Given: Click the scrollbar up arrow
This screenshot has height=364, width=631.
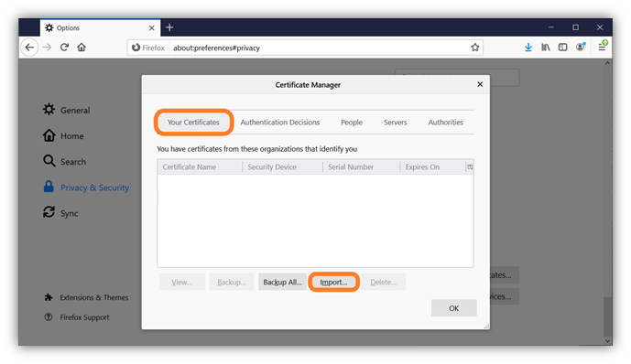Looking at the screenshot, I should click(608, 63).
